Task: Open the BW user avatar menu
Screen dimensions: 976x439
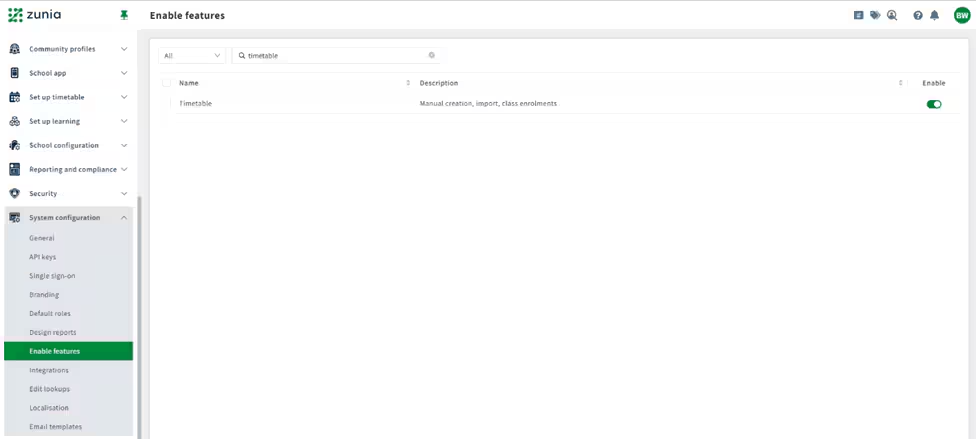Action: point(962,16)
